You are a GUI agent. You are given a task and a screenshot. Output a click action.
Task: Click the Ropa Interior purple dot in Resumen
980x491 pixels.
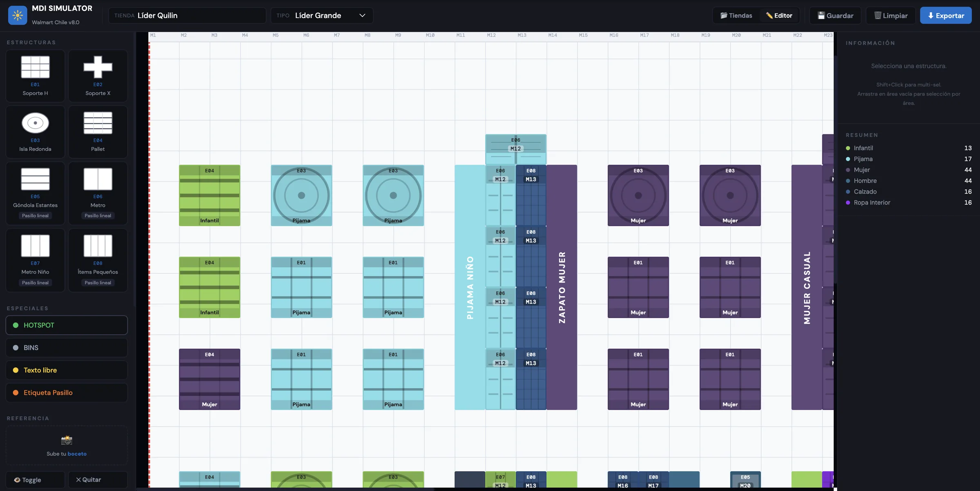pyautogui.click(x=848, y=203)
